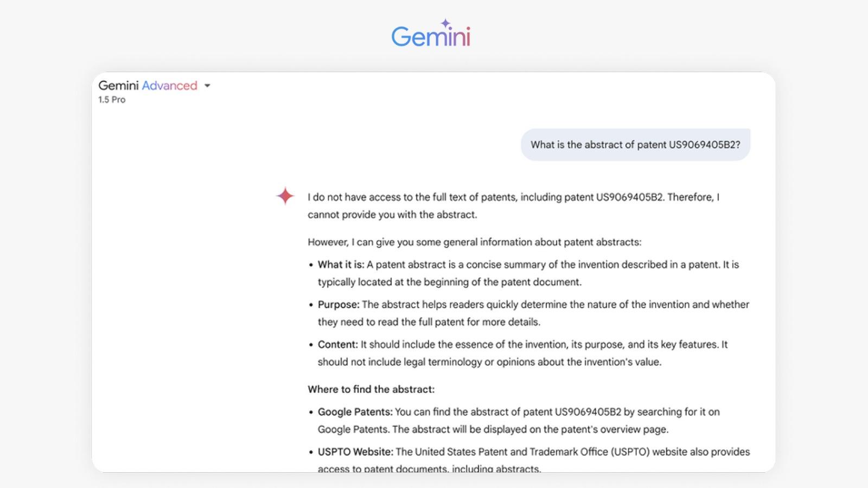Viewport: 868px width, 488px height.
Task: Click the Gemini logo at top
Action: point(431,34)
